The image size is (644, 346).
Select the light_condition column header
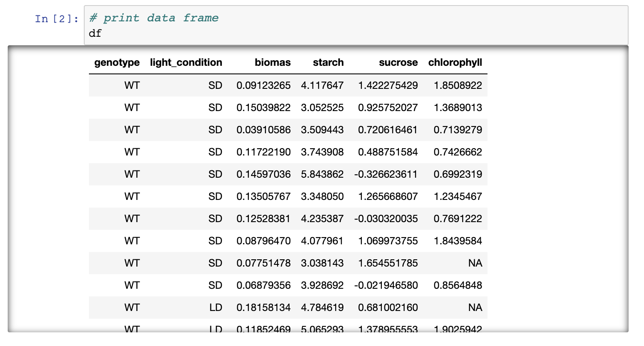[186, 62]
